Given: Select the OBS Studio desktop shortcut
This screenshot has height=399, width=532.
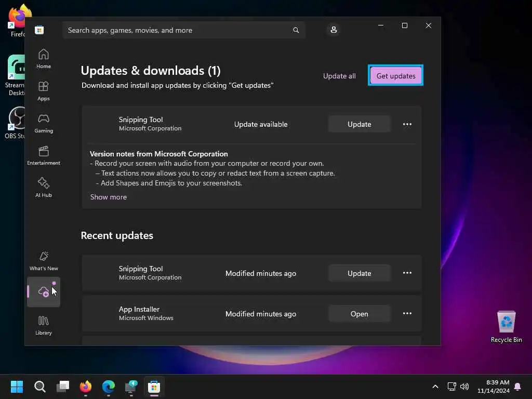Looking at the screenshot, I should [15, 123].
